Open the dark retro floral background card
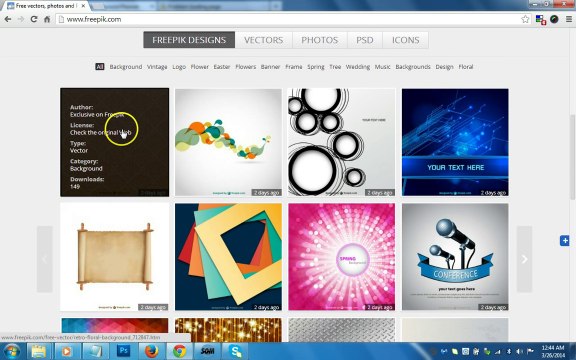The height and width of the screenshot is (360, 576). point(115,142)
